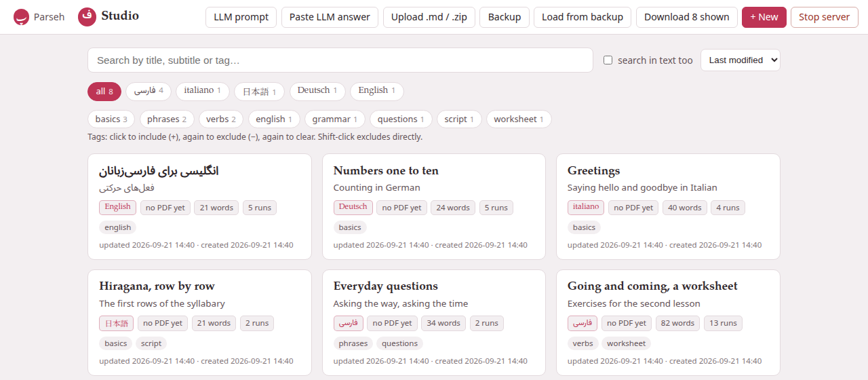Toggle the english 1 tag filter
Image resolution: width=868 pixels, height=380 pixels.
pyautogui.click(x=274, y=119)
